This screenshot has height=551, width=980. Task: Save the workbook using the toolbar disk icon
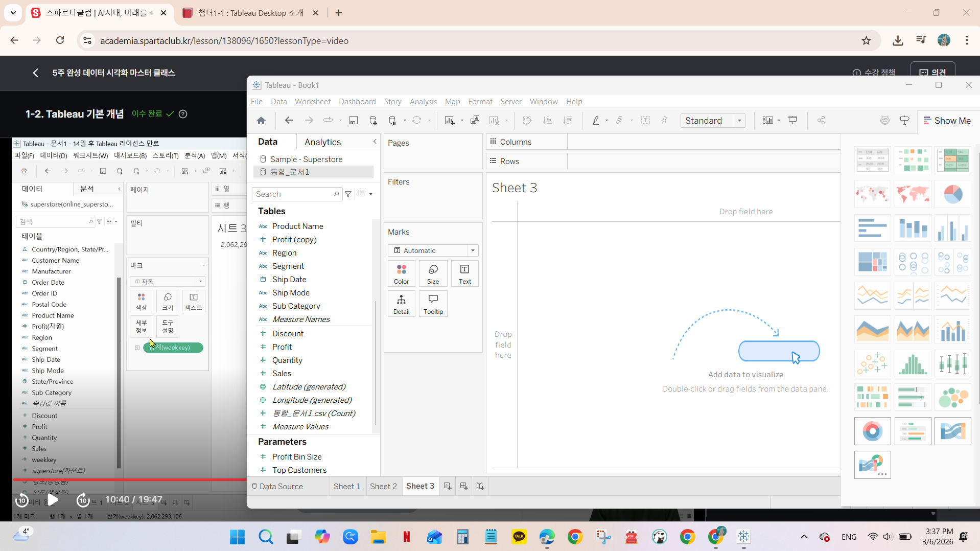tap(353, 121)
